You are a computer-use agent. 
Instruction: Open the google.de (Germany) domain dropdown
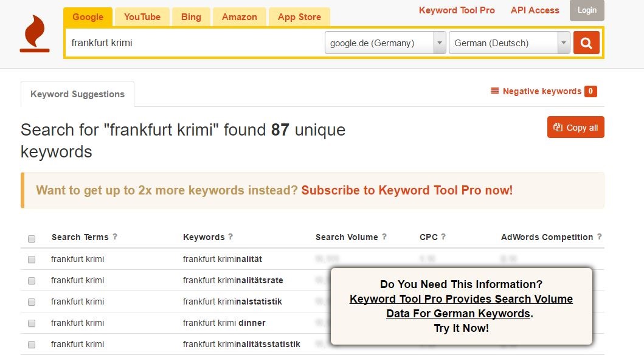pos(386,43)
